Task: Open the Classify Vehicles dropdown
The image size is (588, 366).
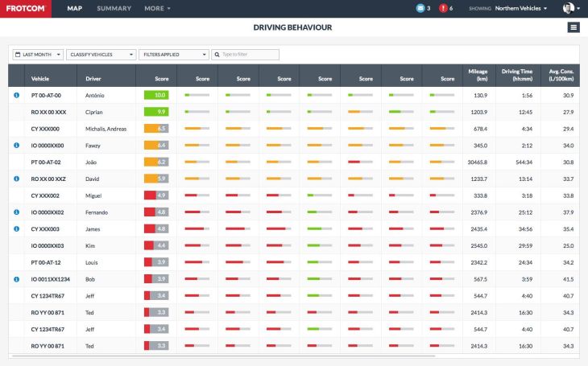Action: pos(101,55)
